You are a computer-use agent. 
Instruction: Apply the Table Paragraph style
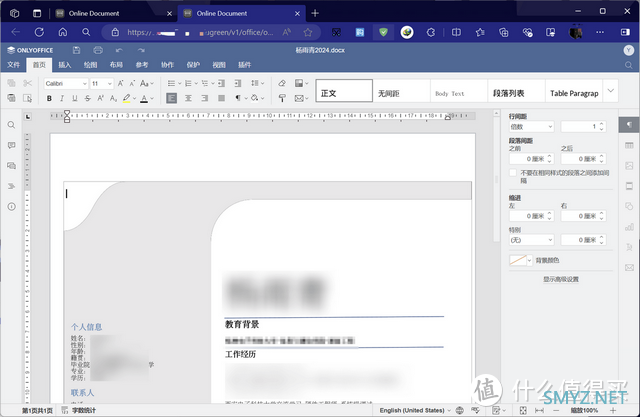click(x=574, y=91)
